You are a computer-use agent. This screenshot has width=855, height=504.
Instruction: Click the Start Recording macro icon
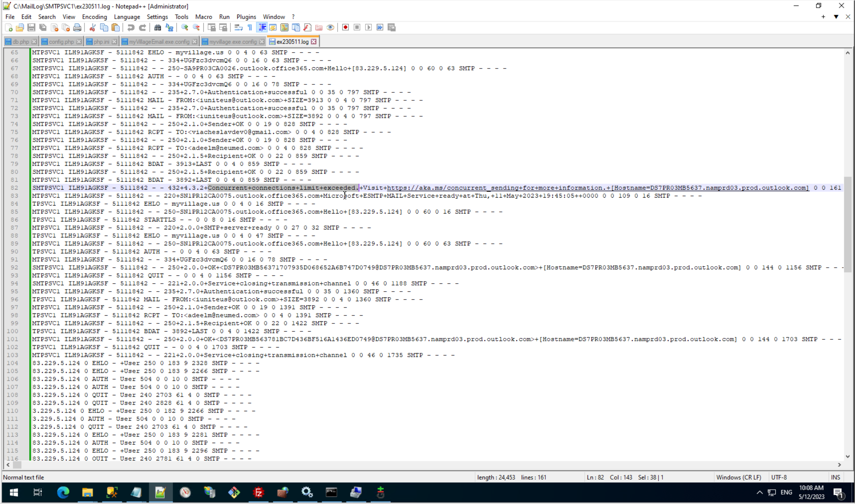346,27
